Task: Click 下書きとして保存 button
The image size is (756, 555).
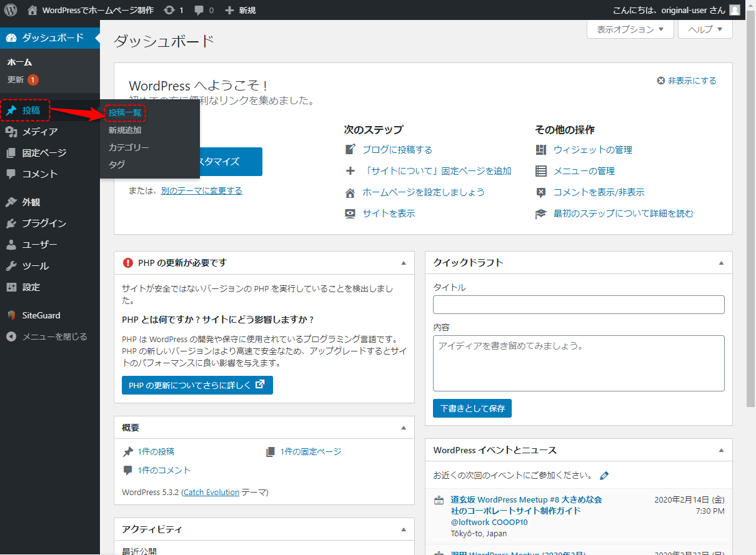Action: pyautogui.click(x=472, y=409)
